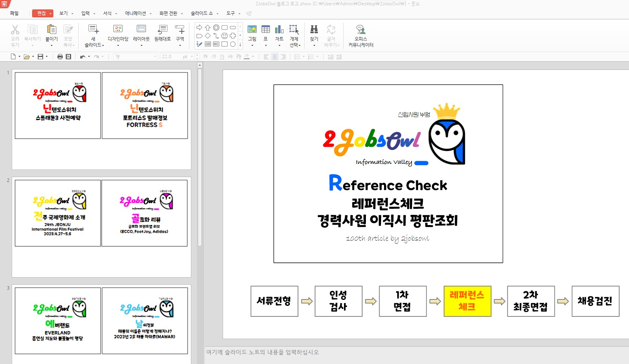Click the 찾기 (Find) binoculars icon

[x=314, y=29]
